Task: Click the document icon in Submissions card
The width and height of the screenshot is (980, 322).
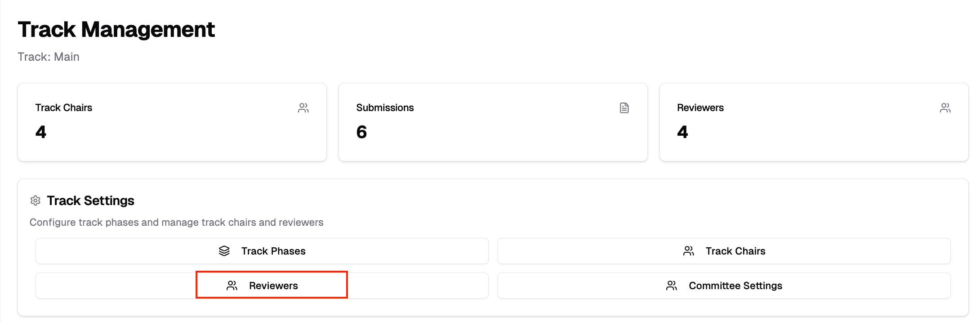Action: [624, 108]
